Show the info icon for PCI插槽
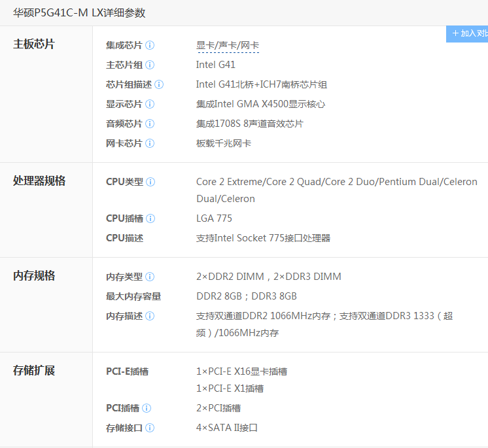The height and width of the screenshot is (448, 488). tap(147, 408)
